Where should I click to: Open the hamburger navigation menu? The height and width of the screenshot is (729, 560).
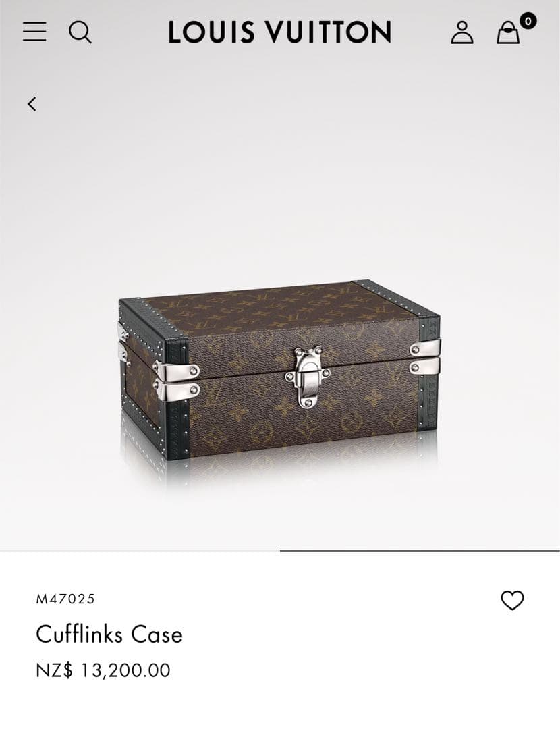34,32
